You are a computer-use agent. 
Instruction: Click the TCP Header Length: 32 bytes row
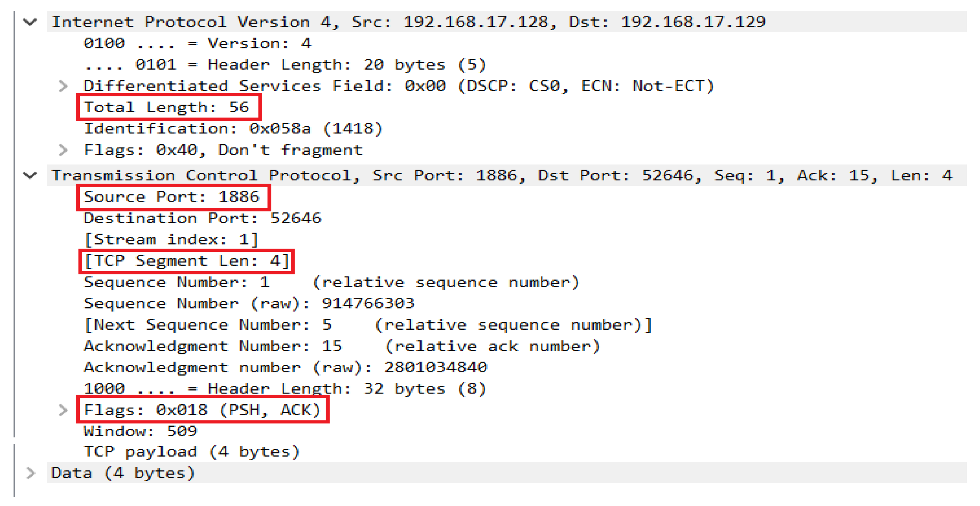(285, 389)
